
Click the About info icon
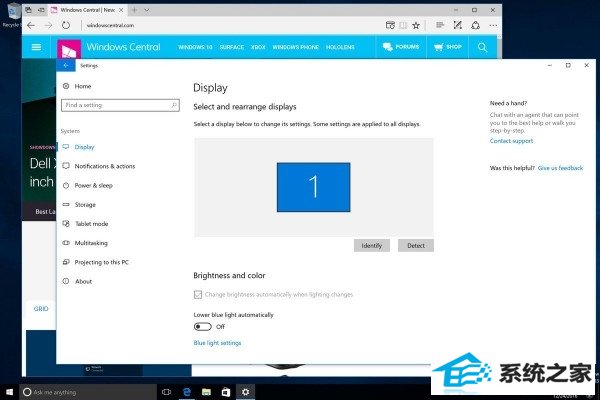(66, 281)
